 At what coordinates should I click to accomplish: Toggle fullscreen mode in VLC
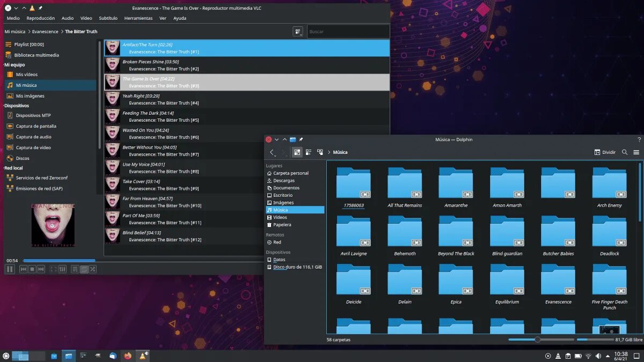pos(54,269)
